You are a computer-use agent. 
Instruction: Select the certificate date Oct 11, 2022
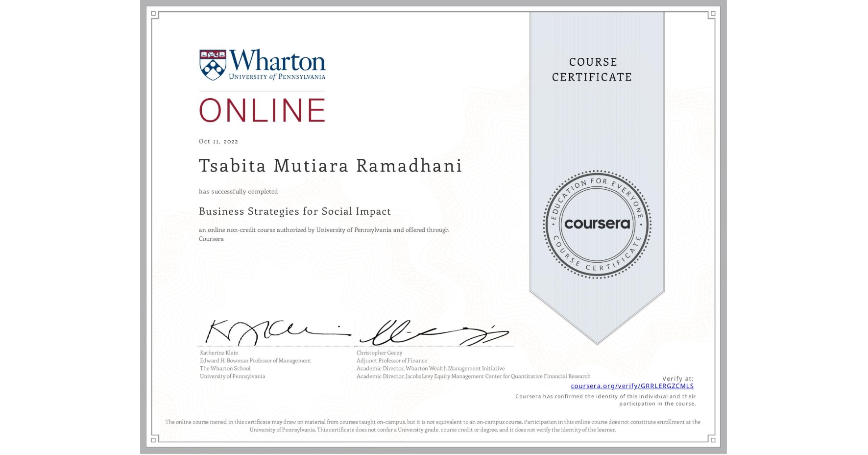(x=217, y=141)
